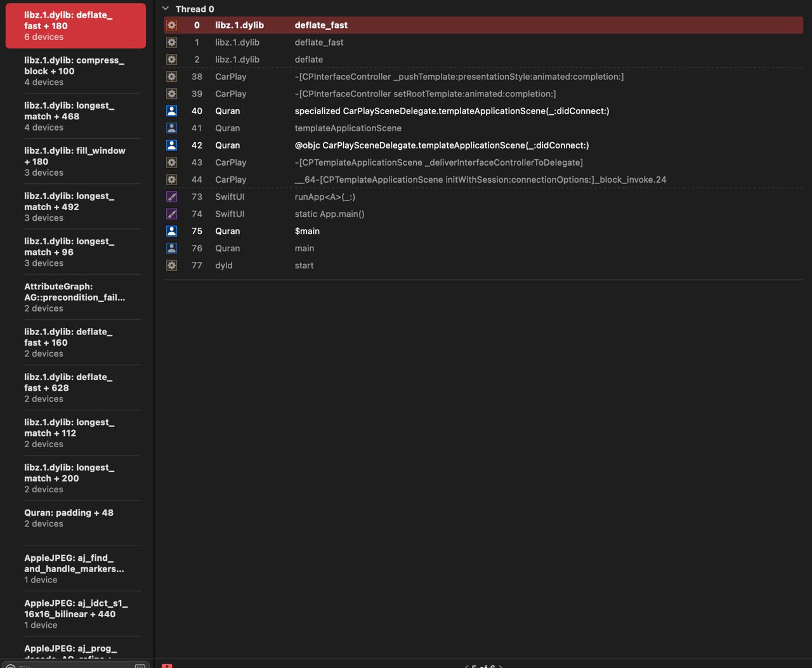
Task: Choose the 'Quran: padding + 48' crash
Action: tap(75, 518)
